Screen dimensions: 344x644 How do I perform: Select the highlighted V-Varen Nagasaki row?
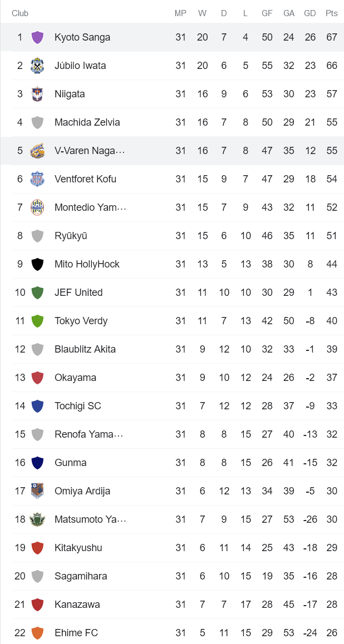167,150
